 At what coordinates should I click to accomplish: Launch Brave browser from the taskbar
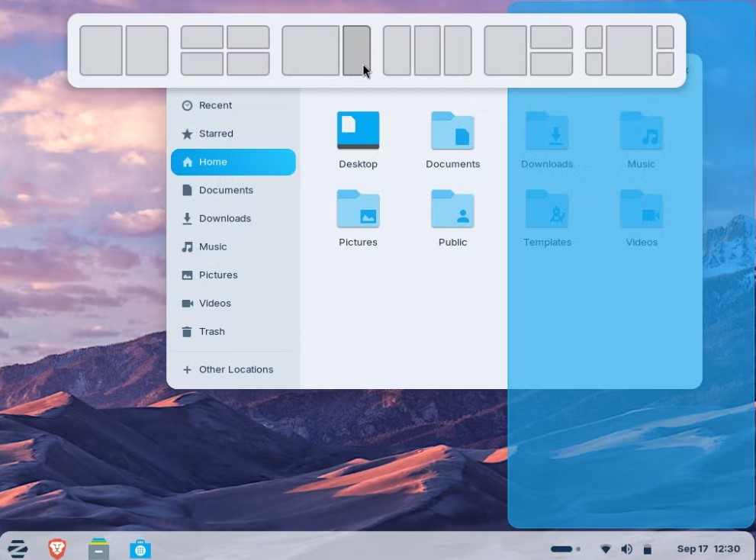pos(57,549)
